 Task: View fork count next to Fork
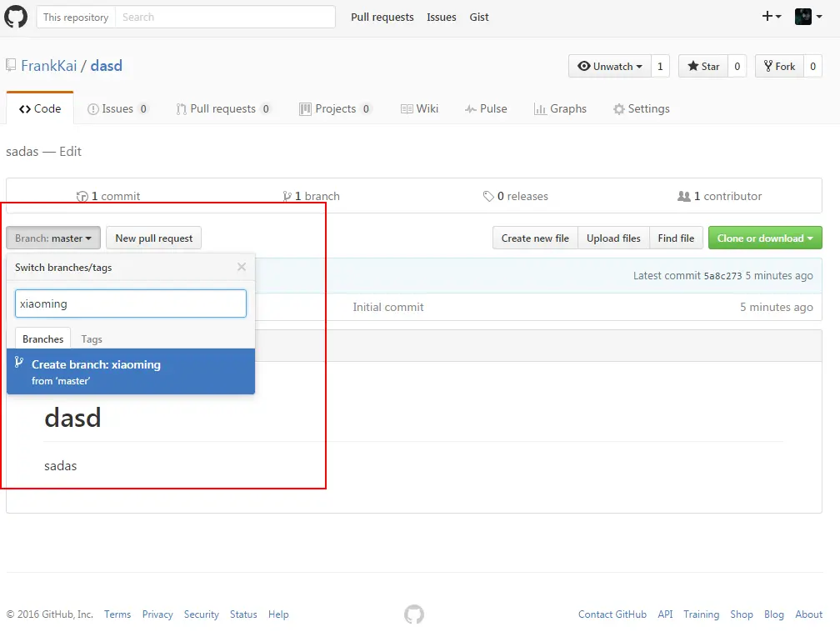click(812, 66)
